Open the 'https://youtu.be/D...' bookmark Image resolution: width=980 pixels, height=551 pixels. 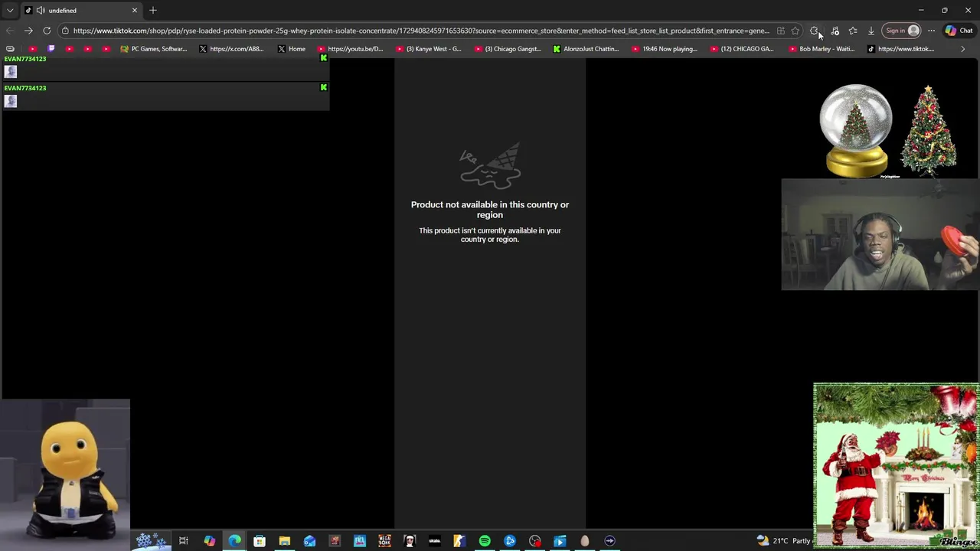point(351,49)
